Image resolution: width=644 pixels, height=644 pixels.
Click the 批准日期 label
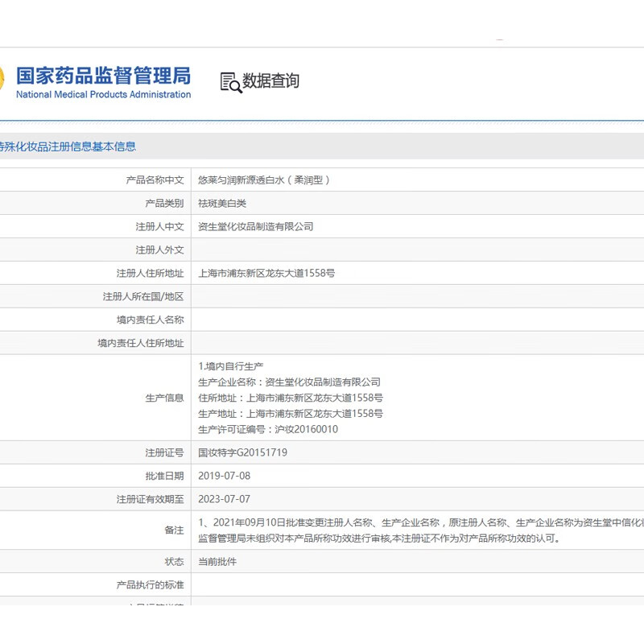point(164,477)
